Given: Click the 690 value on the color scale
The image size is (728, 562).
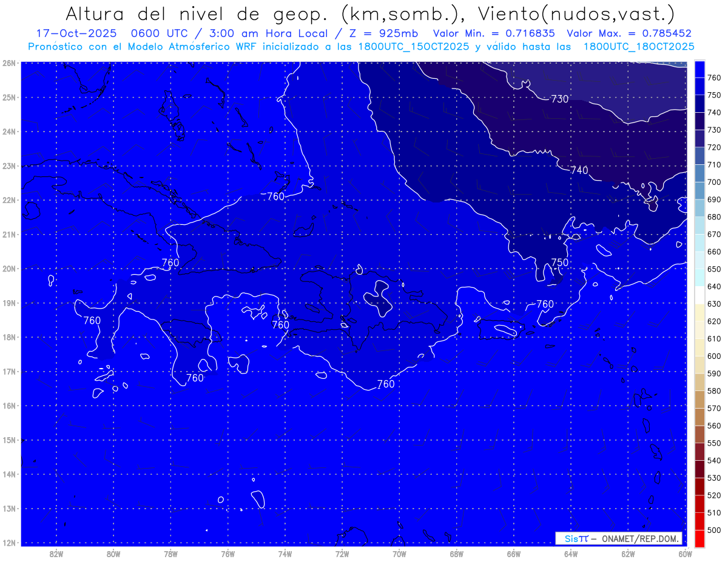Looking at the screenshot, I should pos(713,199).
